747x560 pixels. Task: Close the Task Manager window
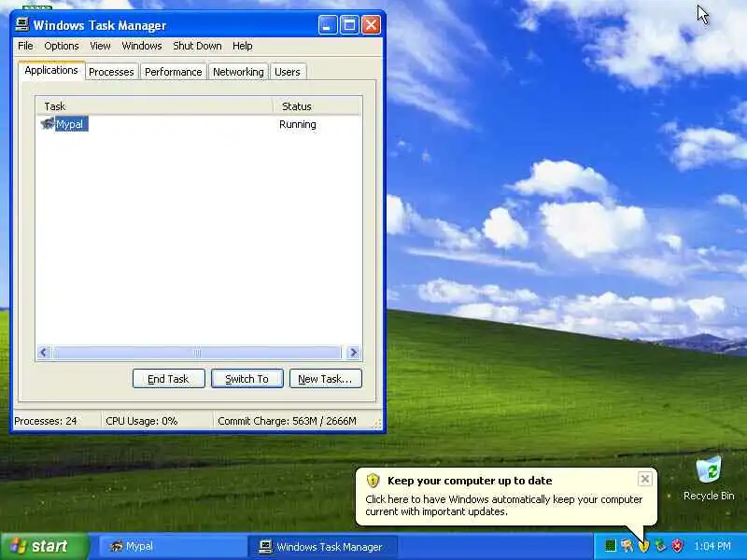coord(371,25)
